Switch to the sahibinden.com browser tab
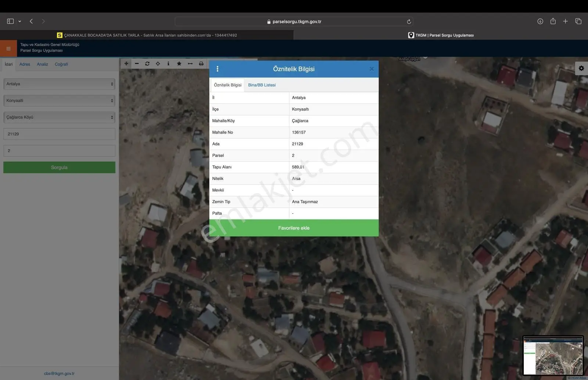588x380 pixels. [x=147, y=35]
